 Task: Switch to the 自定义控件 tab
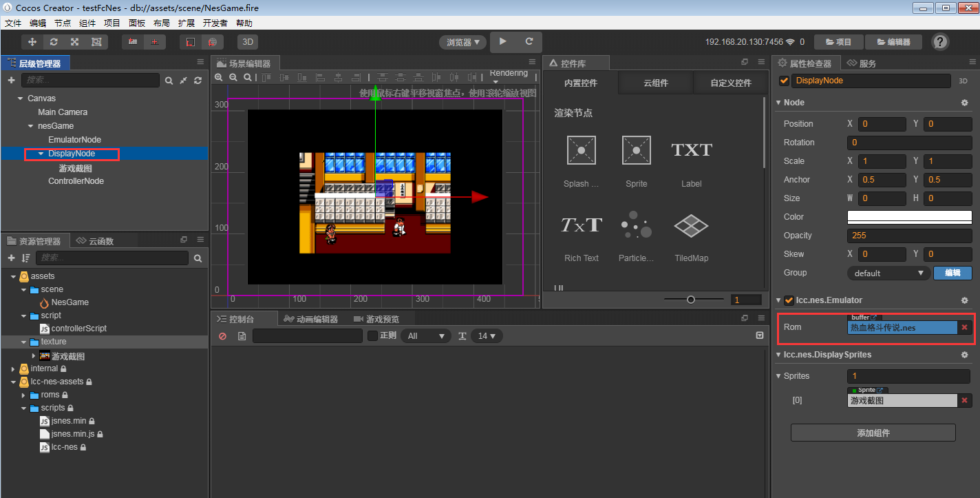(x=731, y=83)
